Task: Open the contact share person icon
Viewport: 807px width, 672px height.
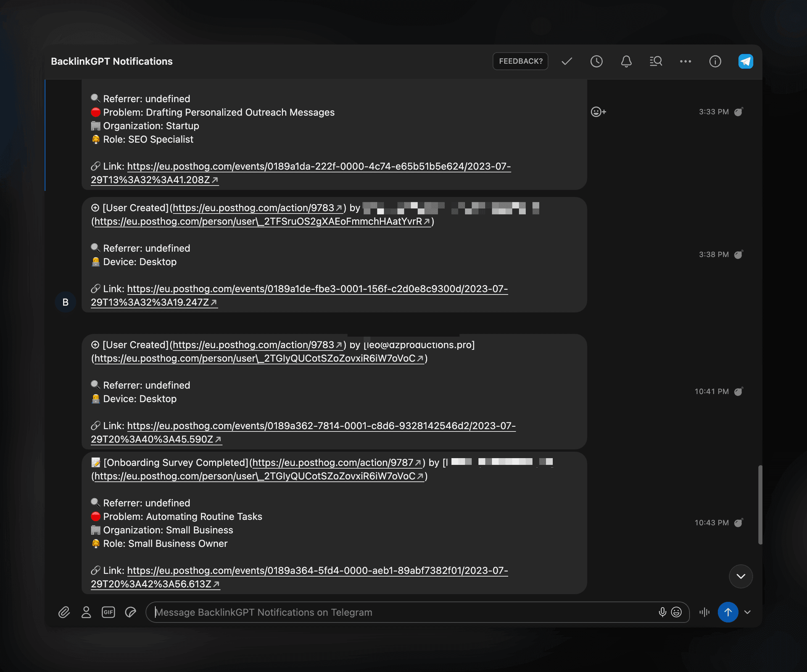Action: pos(86,612)
